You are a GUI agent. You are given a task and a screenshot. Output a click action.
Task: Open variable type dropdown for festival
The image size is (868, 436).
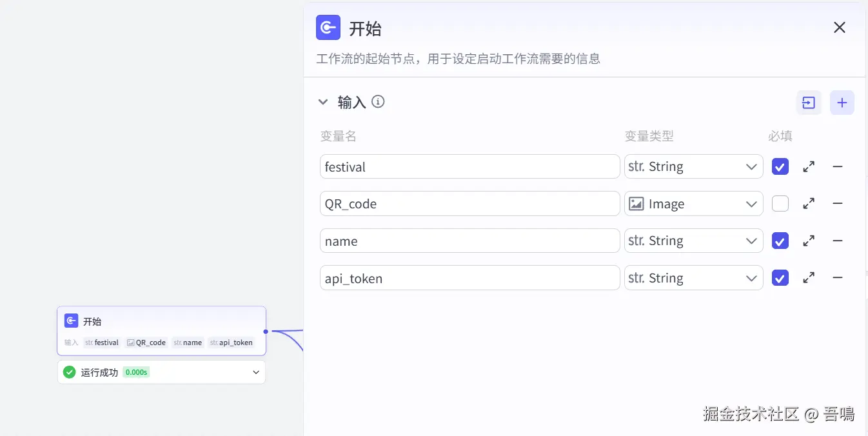[693, 166]
